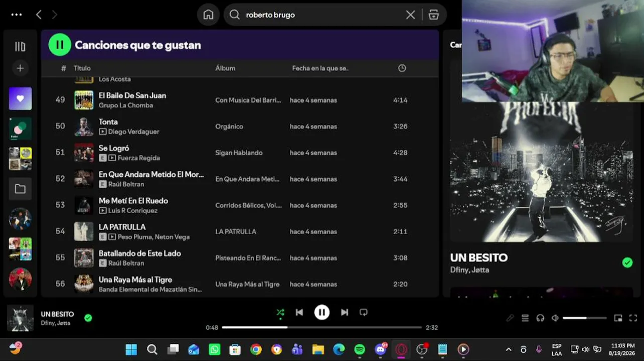Select the song Me Metí En El Ruedo
644x361 pixels.
pos(133,201)
